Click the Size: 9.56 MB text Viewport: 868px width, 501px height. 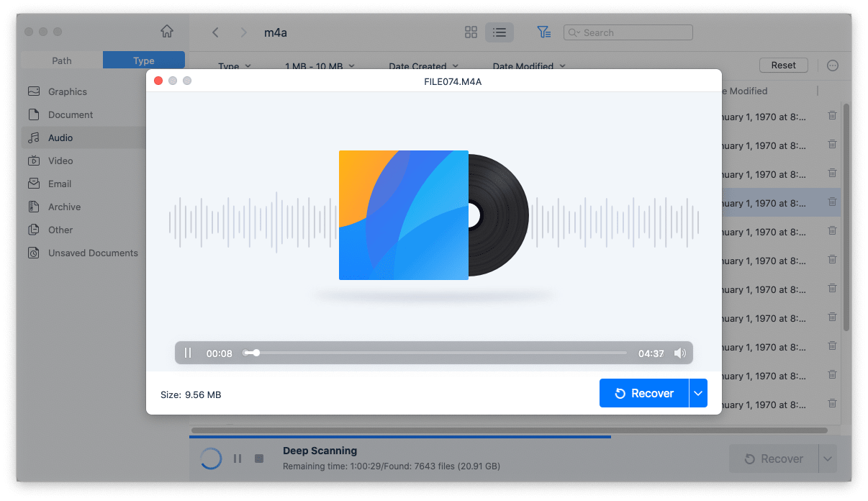coord(191,394)
